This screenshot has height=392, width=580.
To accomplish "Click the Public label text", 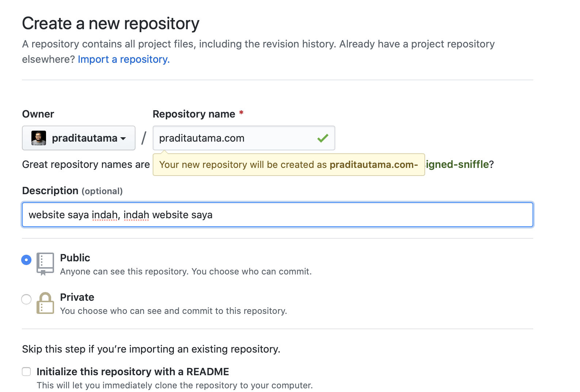I will click(x=75, y=258).
